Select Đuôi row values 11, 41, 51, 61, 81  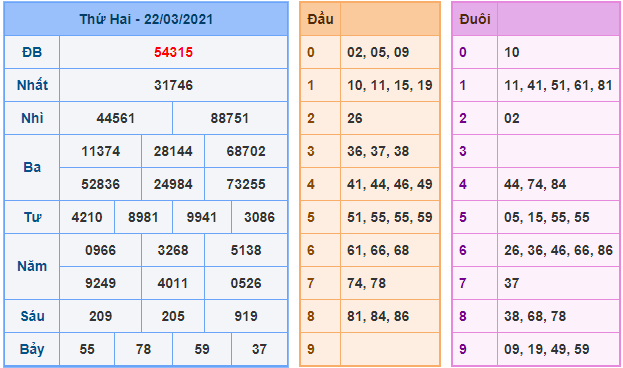[558, 85]
